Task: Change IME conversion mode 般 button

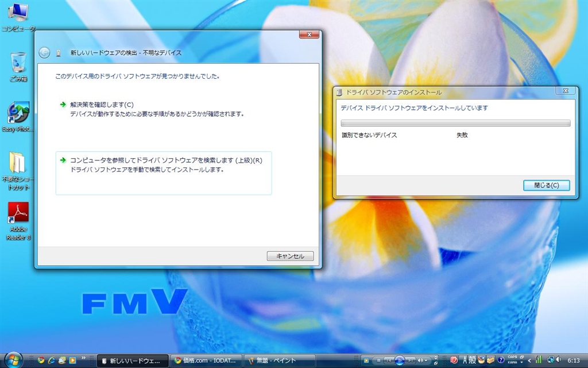Action: 473,360
